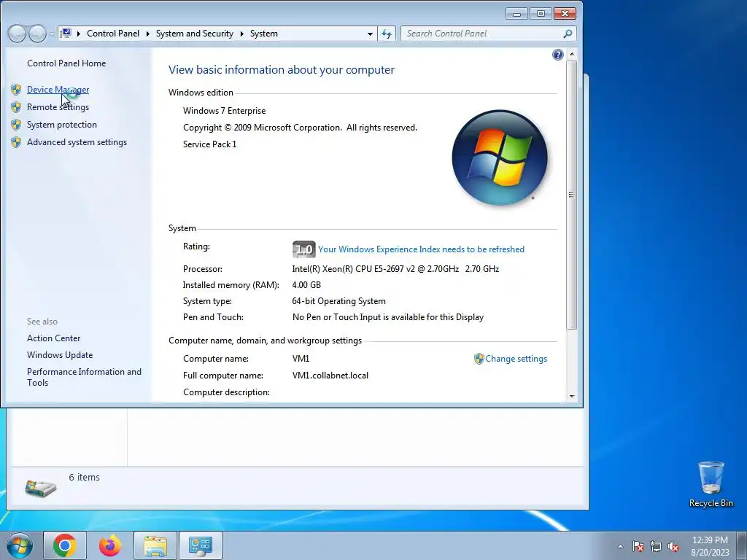The image size is (747, 560).
Task: Click the 1.0 rating badge
Action: (x=303, y=249)
